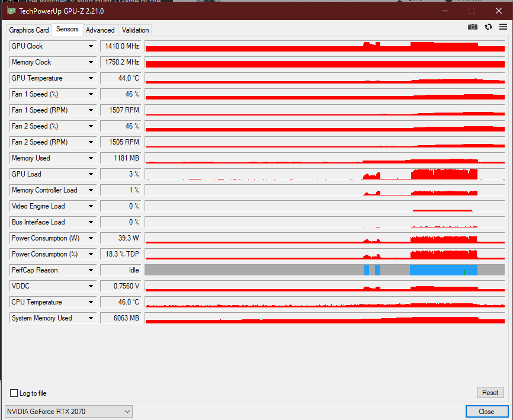This screenshot has width=513, height=420.
Task: Open the GPU Clock sensor dropdown
Action: 91,46
